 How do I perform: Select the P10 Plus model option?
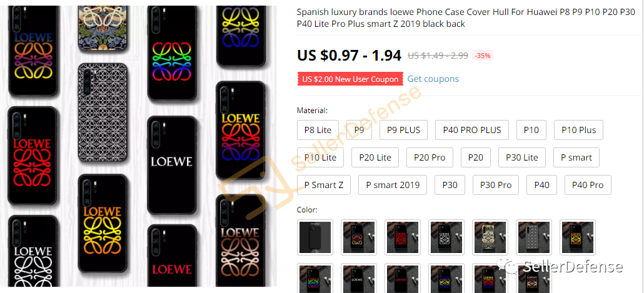(579, 130)
